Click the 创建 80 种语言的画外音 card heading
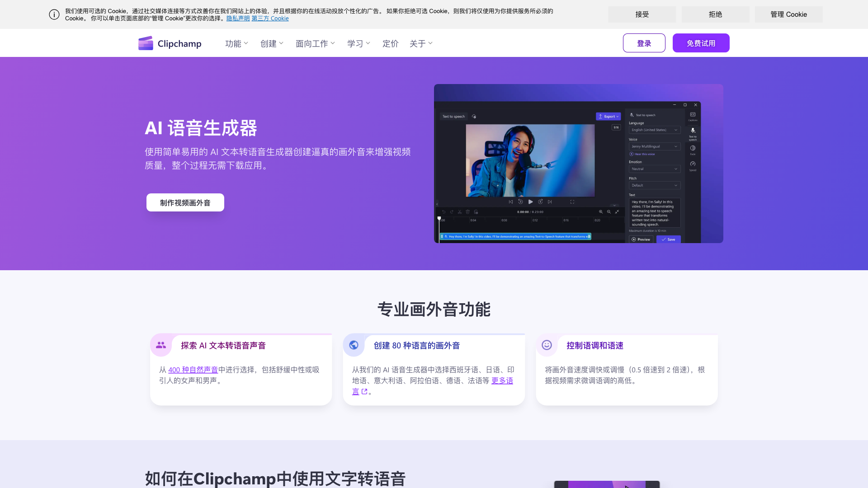The image size is (868, 488). pos(417,346)
